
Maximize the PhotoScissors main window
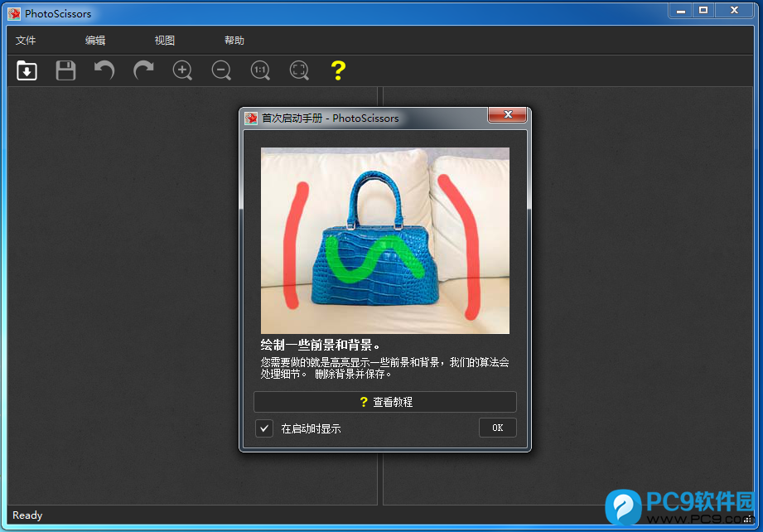[x=703, y=11]
